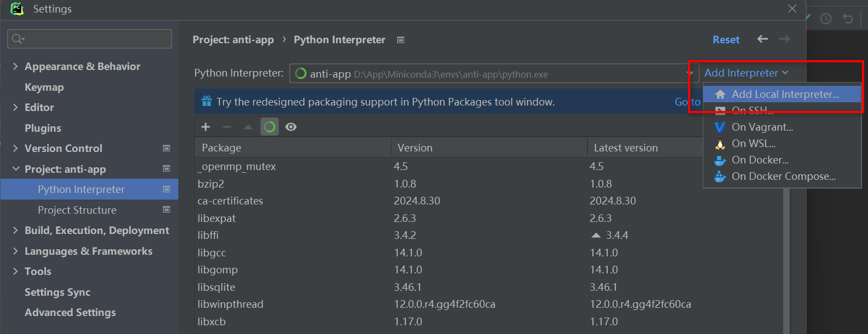The image size is (868, 334).
Task: Toggle the green Conda packages button
Action: (x=270, y=127)
